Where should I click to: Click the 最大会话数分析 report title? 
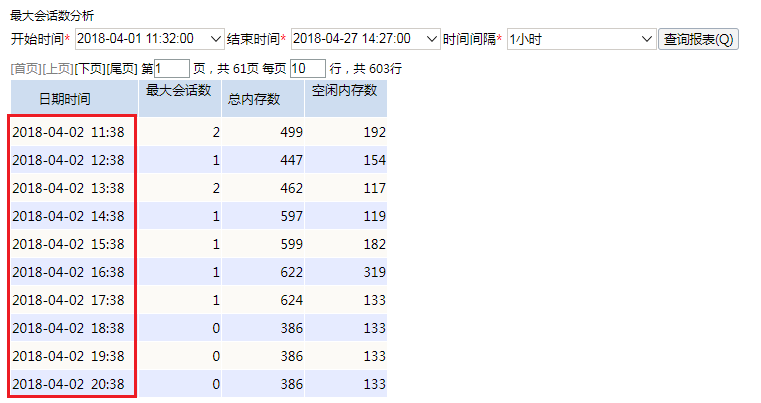tap(52, 16)
